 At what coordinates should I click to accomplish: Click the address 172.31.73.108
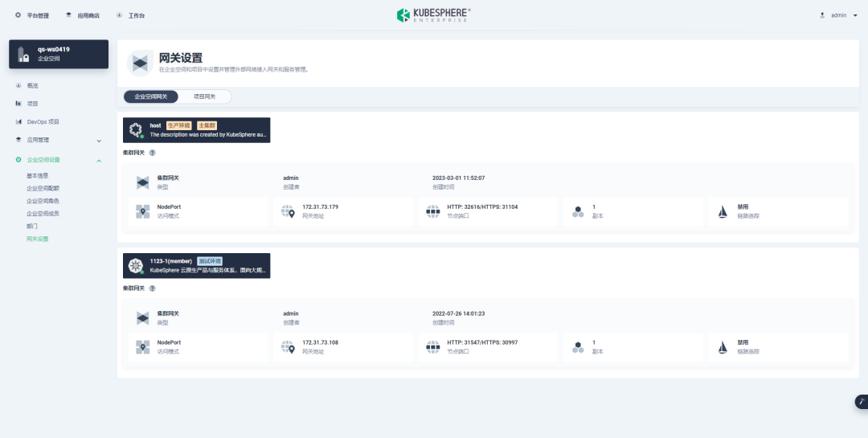click(x=320, y=342)
